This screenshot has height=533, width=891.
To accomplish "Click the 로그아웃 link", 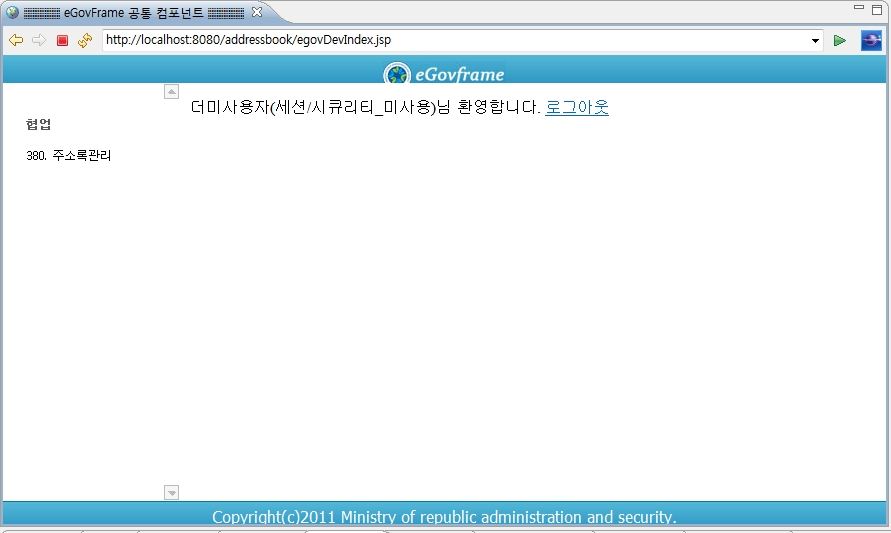I will (x=577, y=108).
